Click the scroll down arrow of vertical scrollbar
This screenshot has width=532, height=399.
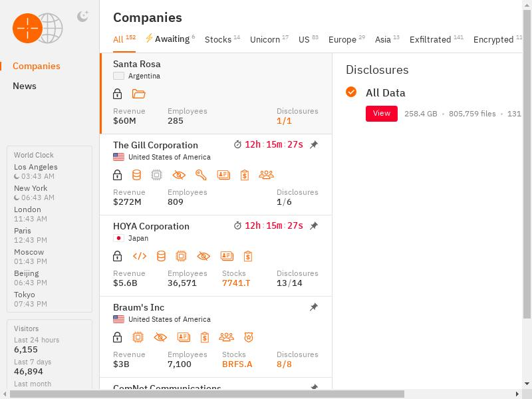coord(527,384)
